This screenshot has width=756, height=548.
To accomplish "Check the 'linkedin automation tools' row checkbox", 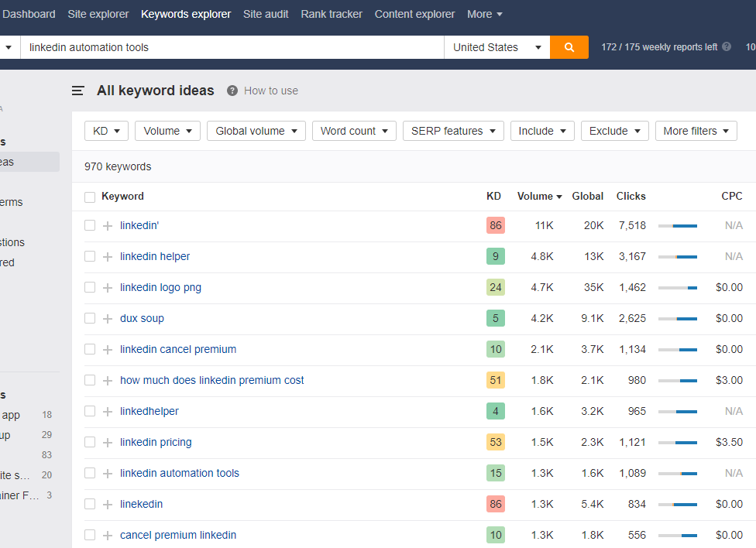I will (90, 473).
